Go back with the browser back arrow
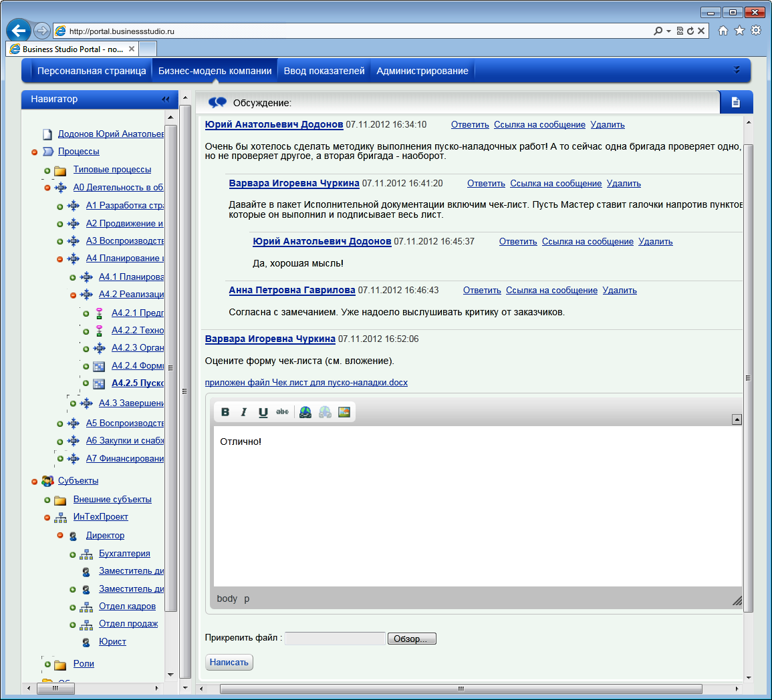 coord(19,31)
